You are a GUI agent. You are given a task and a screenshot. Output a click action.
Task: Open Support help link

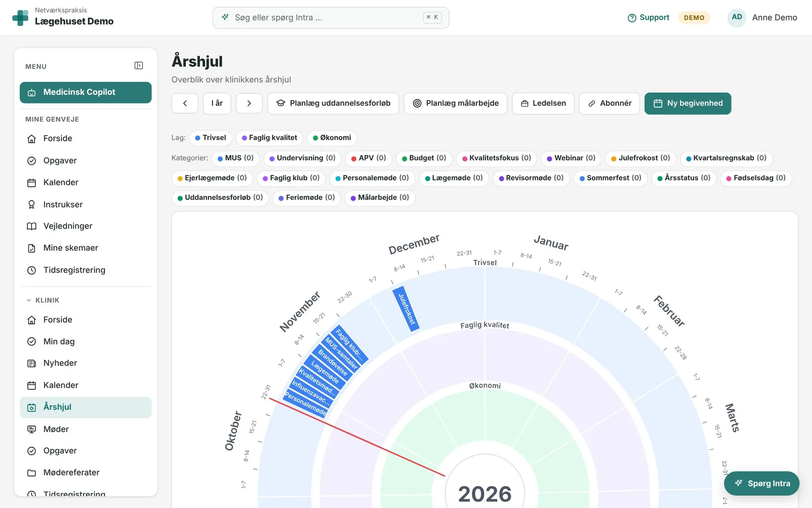[649, 18]
